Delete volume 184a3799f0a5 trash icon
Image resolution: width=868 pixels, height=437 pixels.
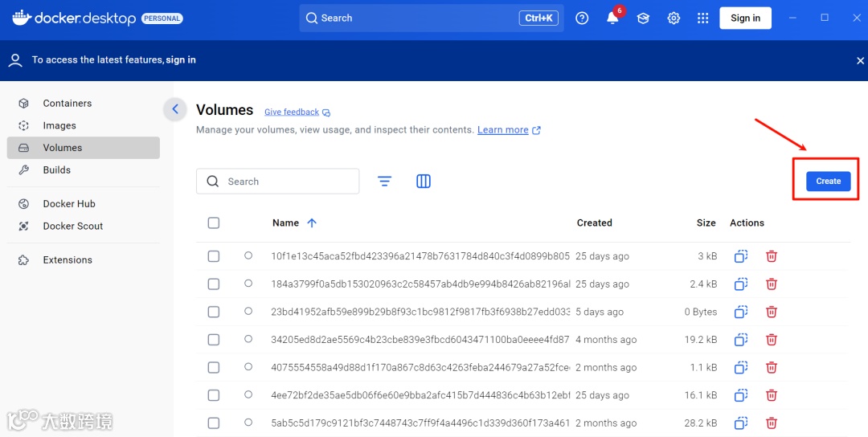coord(771,284)
